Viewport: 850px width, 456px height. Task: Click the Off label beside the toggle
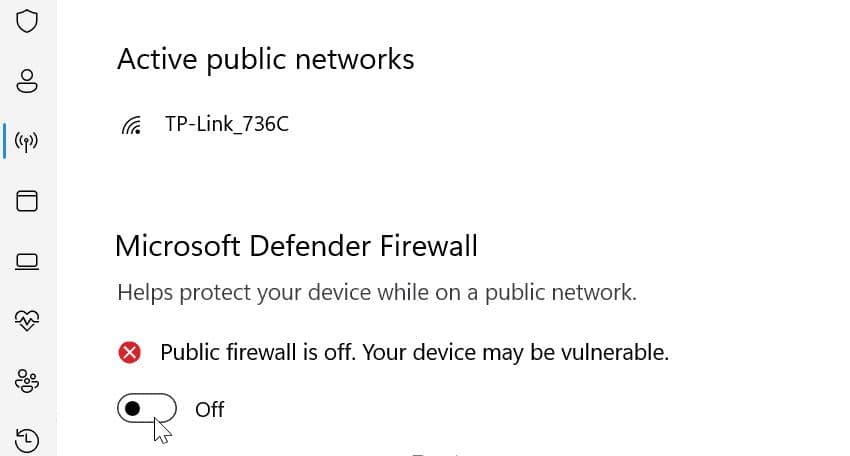pyautogui.click(x=210, y=409)
